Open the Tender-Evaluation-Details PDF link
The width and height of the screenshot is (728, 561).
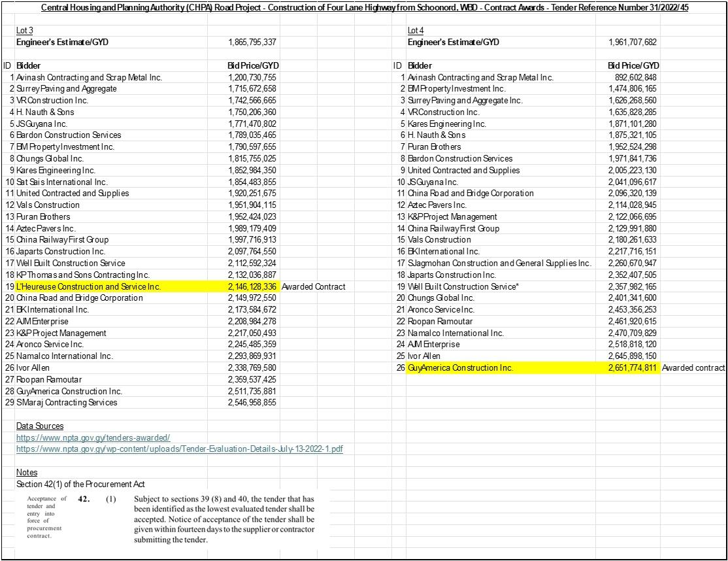coord(180,449)
